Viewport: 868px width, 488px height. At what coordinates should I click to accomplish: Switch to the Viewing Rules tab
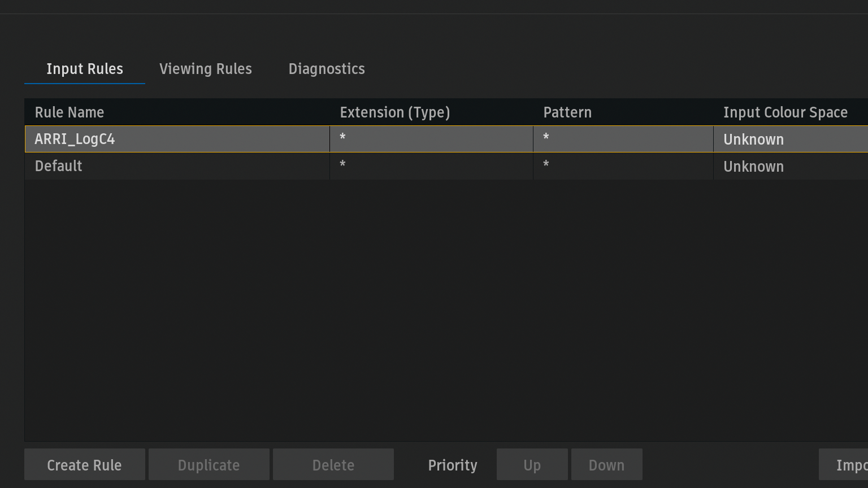(x=205, y=69)
